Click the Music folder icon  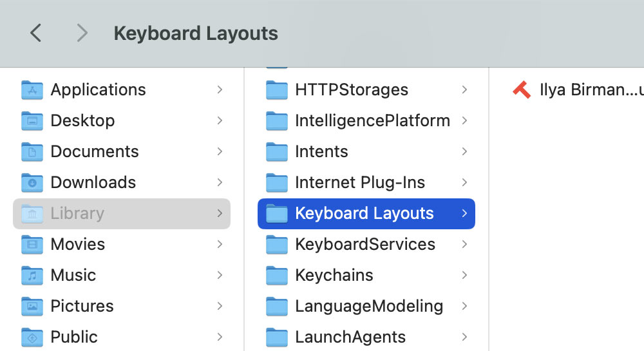tap(32, 275)
